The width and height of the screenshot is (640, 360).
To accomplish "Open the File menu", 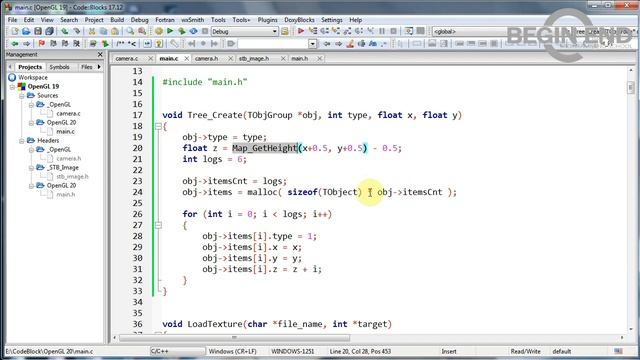I will pos(12,20).
